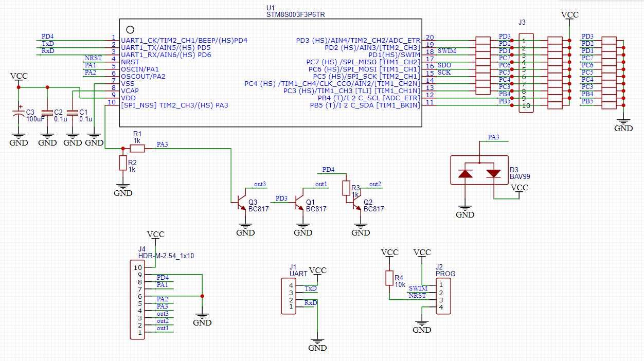
Task: Click the left diode inside D3
Action: point(465,173)
